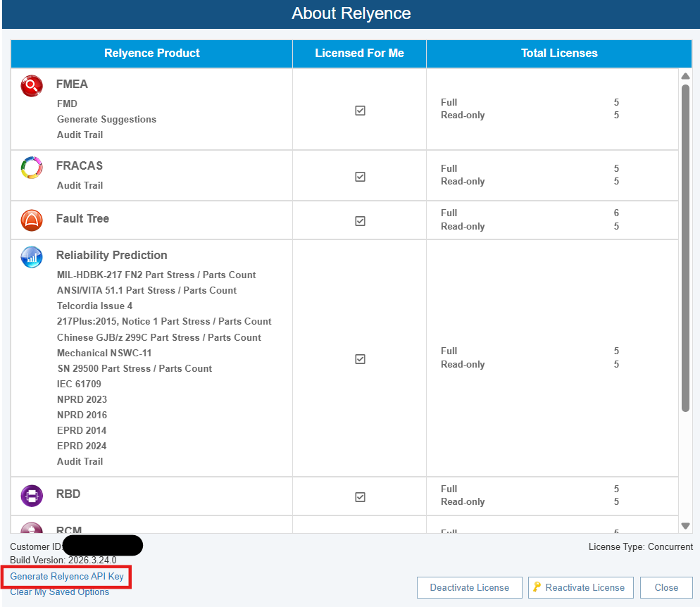Click the Clear My Saved Options link

60,592
